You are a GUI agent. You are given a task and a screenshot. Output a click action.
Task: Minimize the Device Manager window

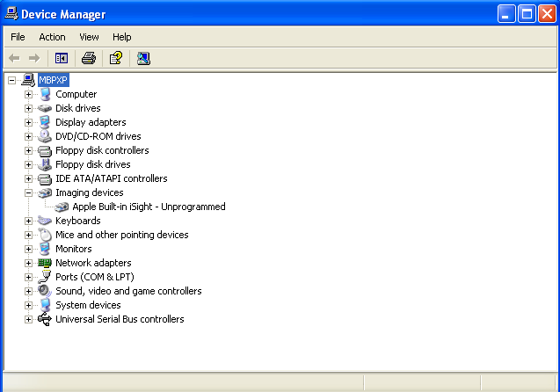[506, 14]
